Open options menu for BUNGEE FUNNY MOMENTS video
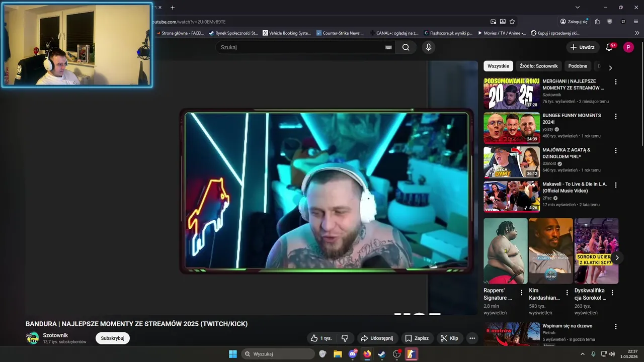 click(x=615, y=116)
